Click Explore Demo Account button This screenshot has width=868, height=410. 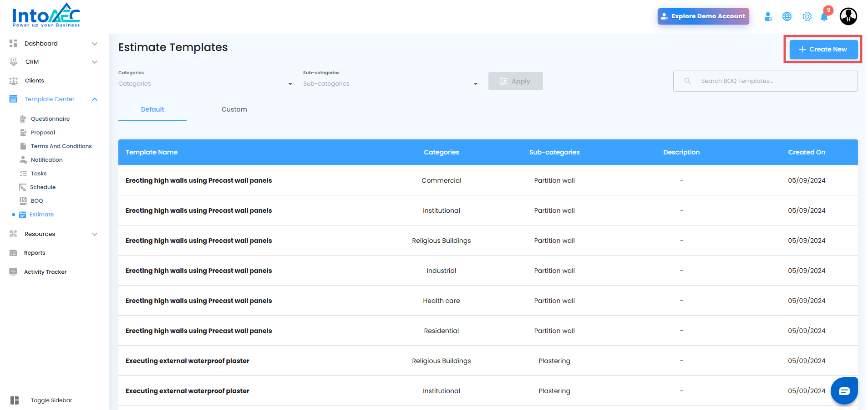(x=703, y=16)
